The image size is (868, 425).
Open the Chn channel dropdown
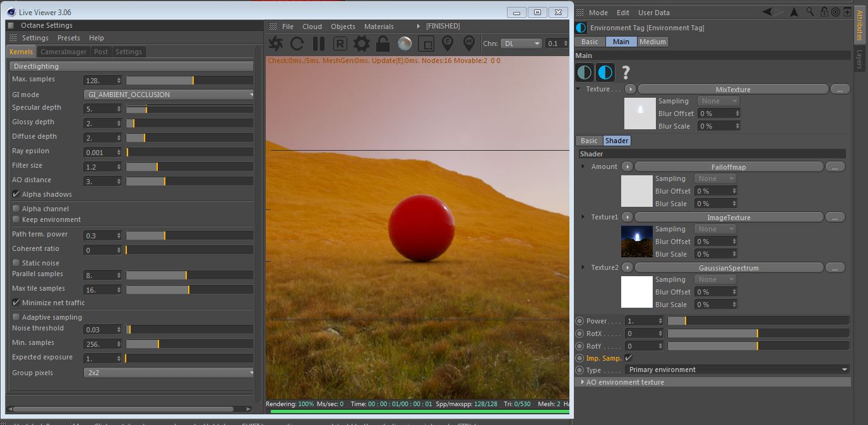pos(521,44)
